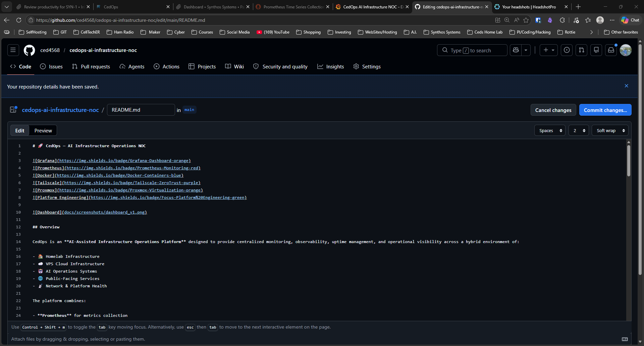
Task: Go to the Actions repository tab
Action: click(x=166, y=66)
